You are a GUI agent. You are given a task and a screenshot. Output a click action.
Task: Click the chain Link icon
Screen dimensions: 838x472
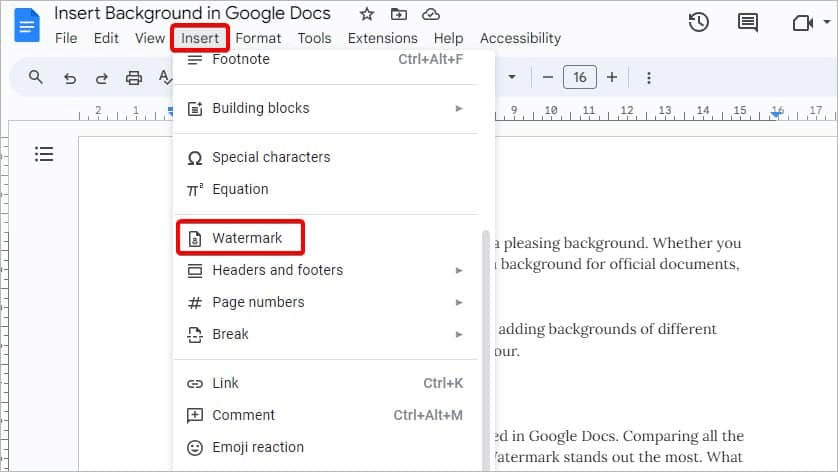click(195, 384)
